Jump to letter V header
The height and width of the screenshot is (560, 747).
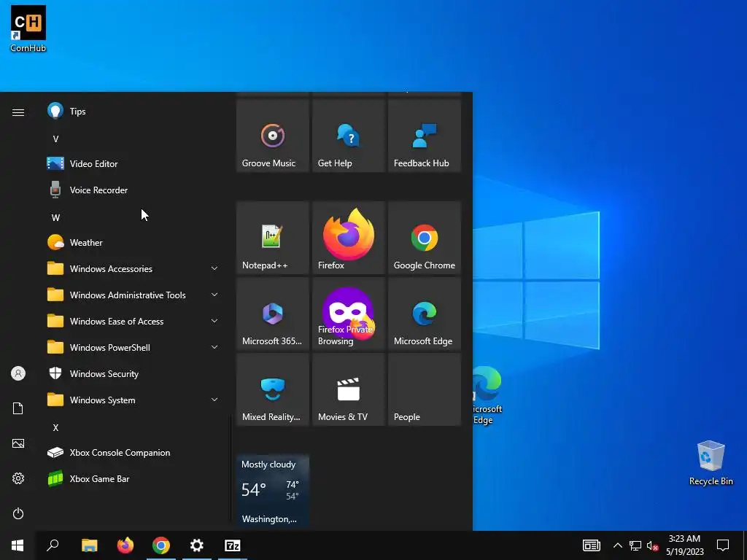tap(55, 139)
